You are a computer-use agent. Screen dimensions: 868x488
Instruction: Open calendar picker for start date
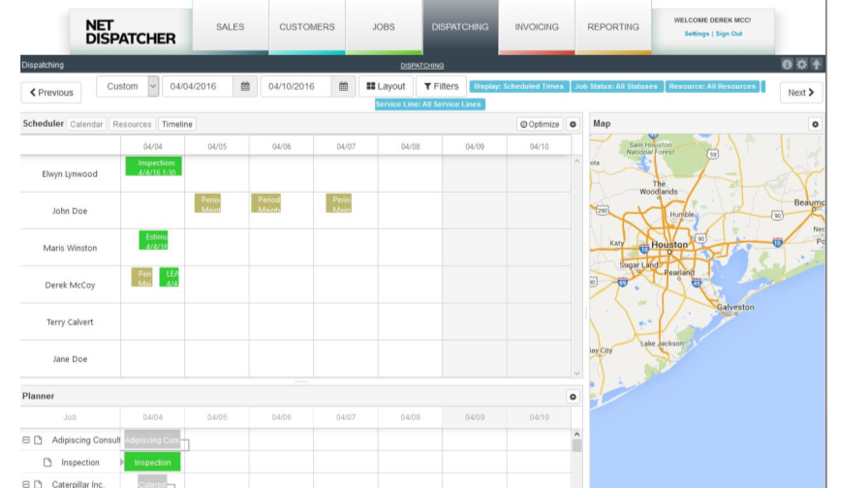[x=245, y=86]
